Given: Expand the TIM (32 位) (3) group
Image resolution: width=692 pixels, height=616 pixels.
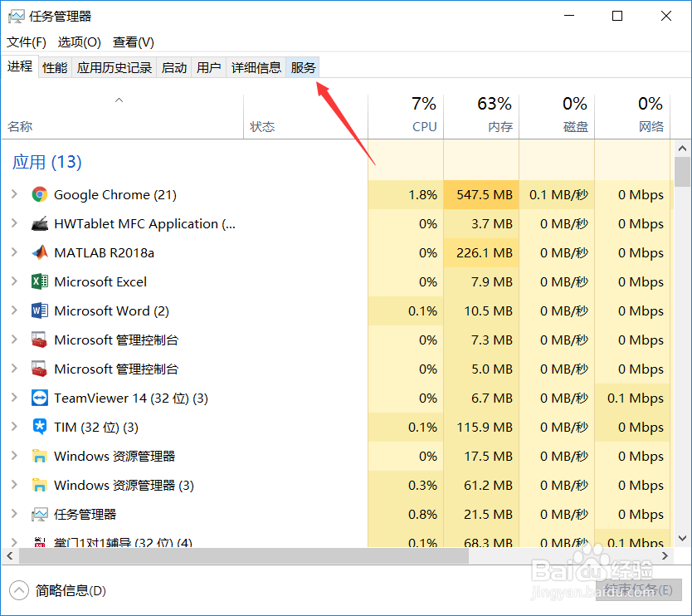Looking at the screenshot, I should (14, 427).
